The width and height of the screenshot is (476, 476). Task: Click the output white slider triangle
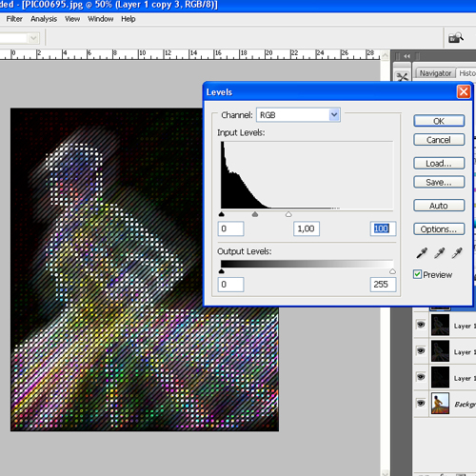(392, 271)
